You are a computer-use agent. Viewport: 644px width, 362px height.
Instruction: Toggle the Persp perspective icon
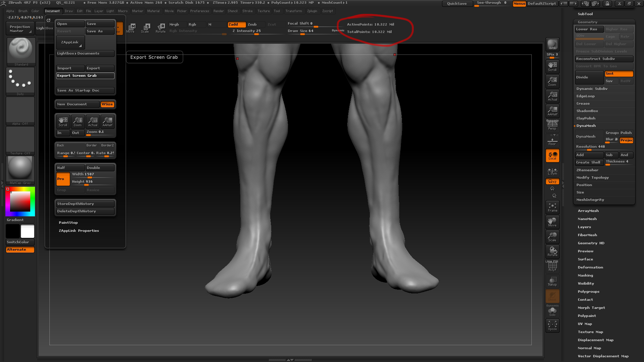(552, 125)
